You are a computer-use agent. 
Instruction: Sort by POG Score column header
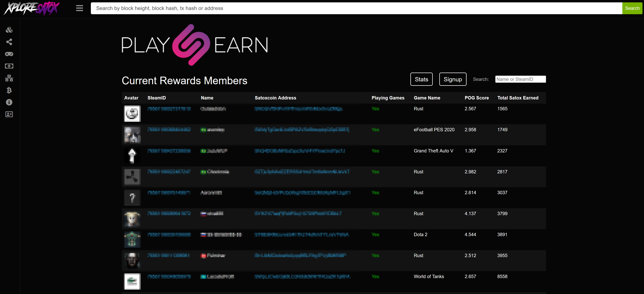click(477, 98)
